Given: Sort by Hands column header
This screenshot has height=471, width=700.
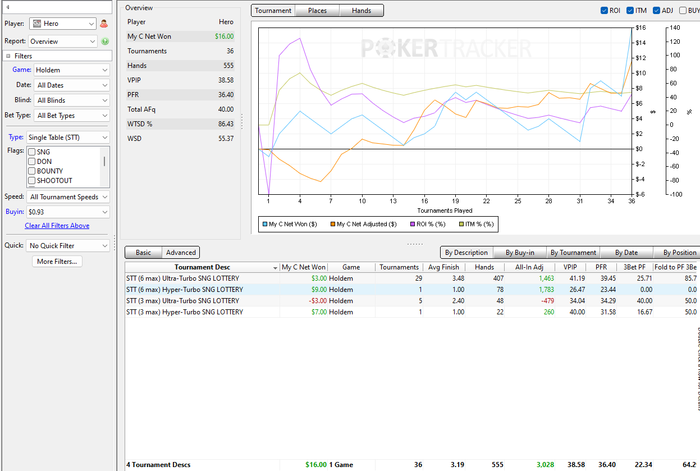Looking at the screenshot, I should (x=484, y=267).
